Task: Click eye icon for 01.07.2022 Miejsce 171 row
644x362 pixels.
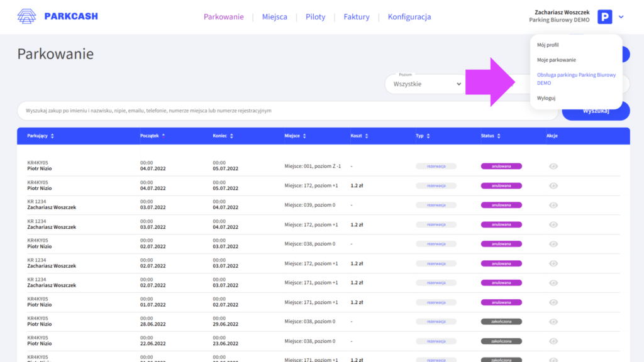Action: [553, 302]
